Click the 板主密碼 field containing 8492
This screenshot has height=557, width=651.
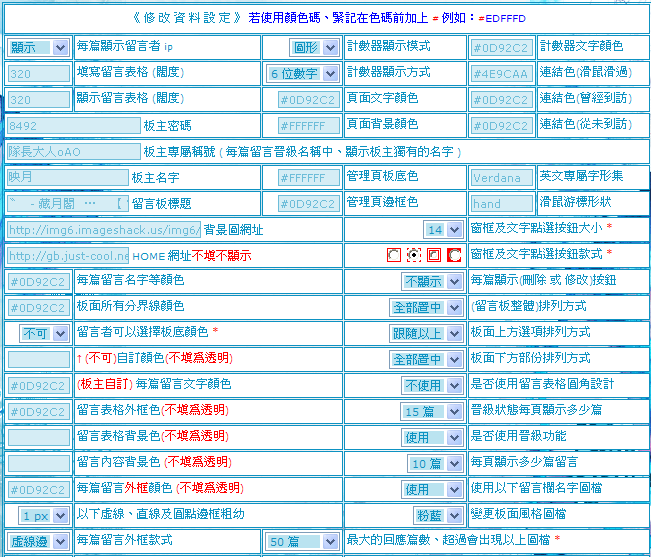(x=73, y=125)
